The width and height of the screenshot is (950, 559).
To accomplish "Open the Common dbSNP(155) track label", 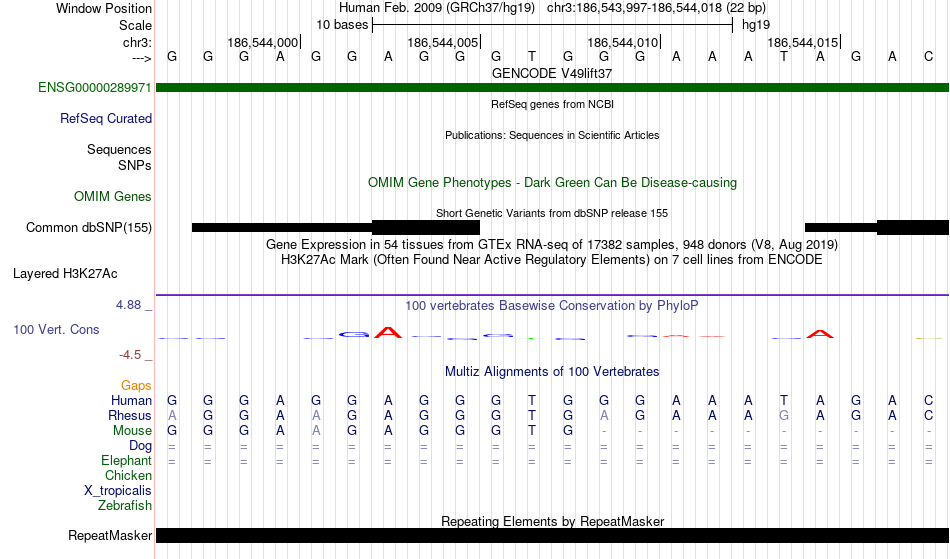I will coord(89,228).
